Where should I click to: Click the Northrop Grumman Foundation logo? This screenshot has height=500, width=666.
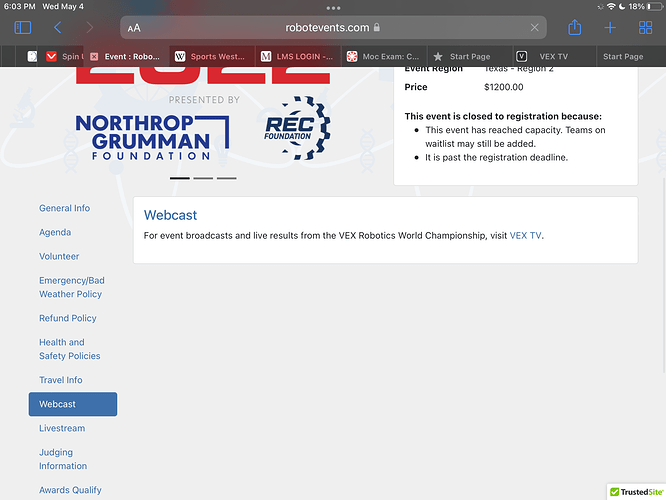152,137
